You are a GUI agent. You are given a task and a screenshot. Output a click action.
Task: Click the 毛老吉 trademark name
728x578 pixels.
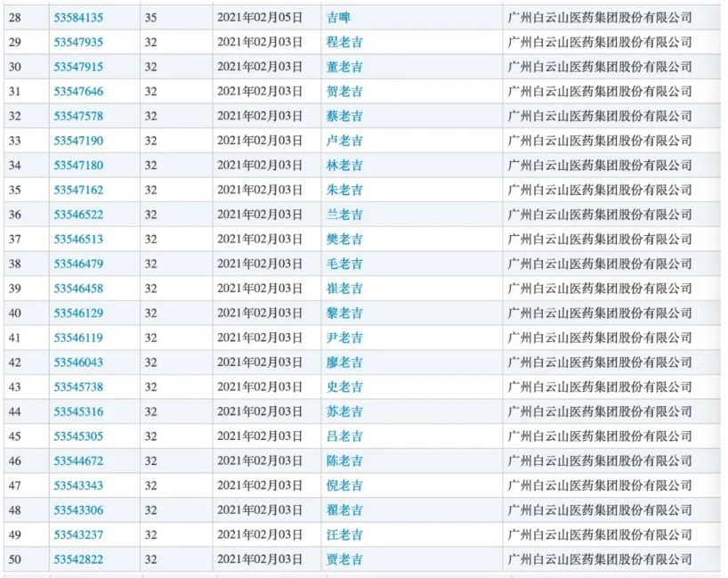point(344,264)
